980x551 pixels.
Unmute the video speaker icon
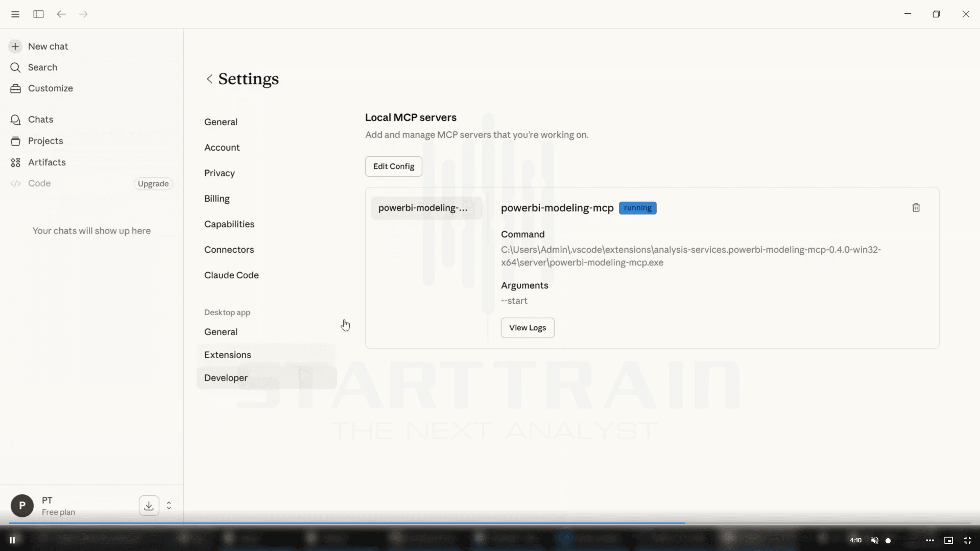[875, 540]
